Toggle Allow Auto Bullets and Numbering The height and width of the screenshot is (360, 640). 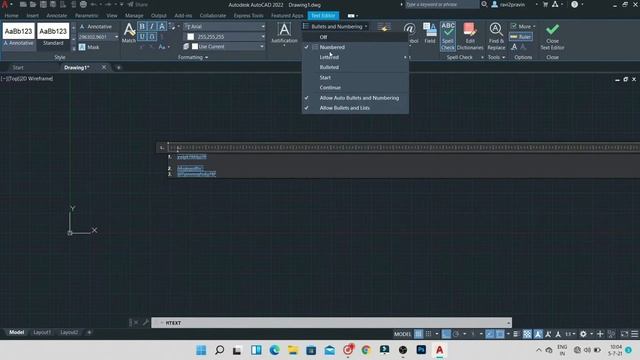(355, 98)
